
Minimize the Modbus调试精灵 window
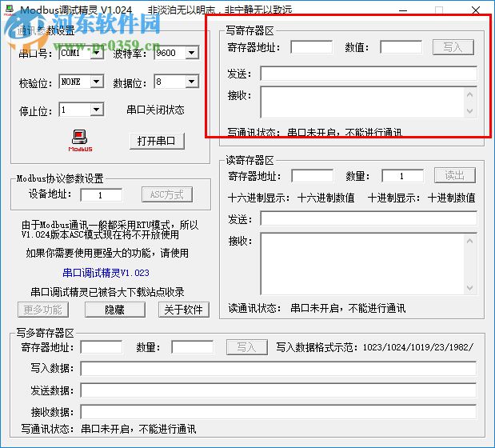point(403,10)
